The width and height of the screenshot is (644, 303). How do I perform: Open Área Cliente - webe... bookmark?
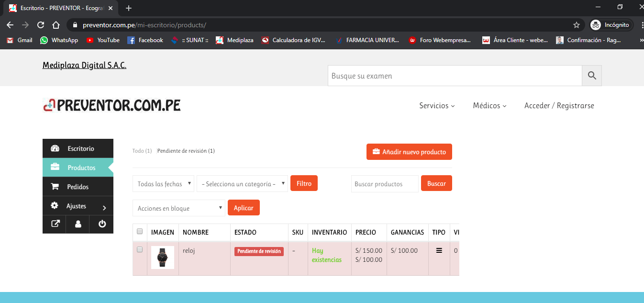coord(515,40)
